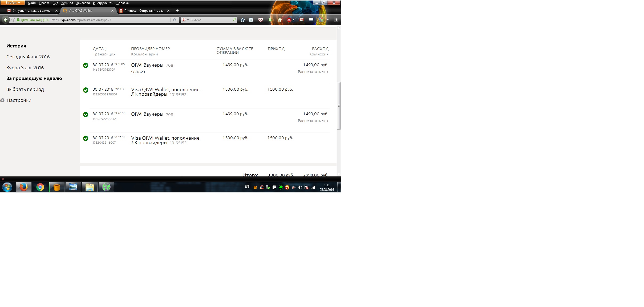Screen dimensions: 644x307
Task: Show history for Вчера 3 авг 2016
Action: tap(25, 68)
